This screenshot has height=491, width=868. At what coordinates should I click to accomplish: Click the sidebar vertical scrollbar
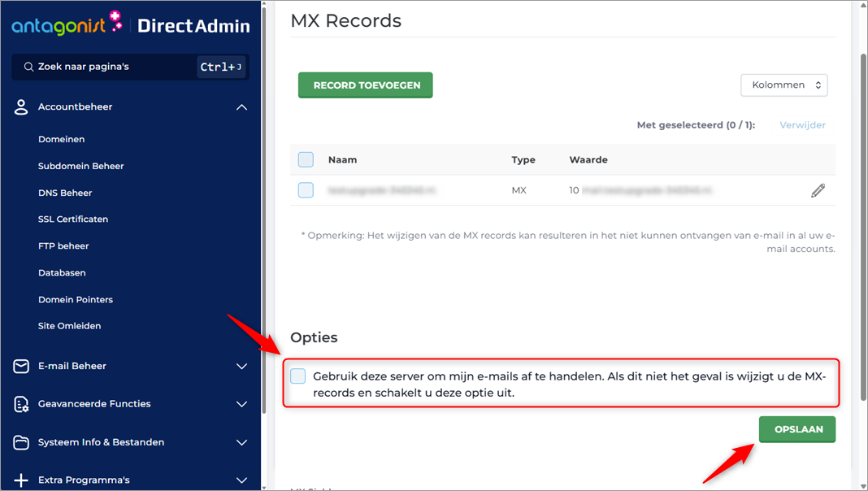pos(264,211)
